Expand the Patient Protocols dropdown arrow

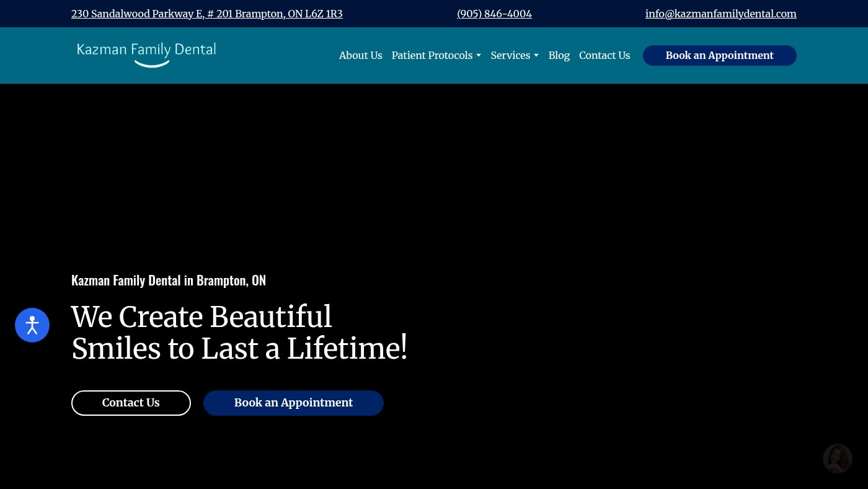tap(479, 56)
